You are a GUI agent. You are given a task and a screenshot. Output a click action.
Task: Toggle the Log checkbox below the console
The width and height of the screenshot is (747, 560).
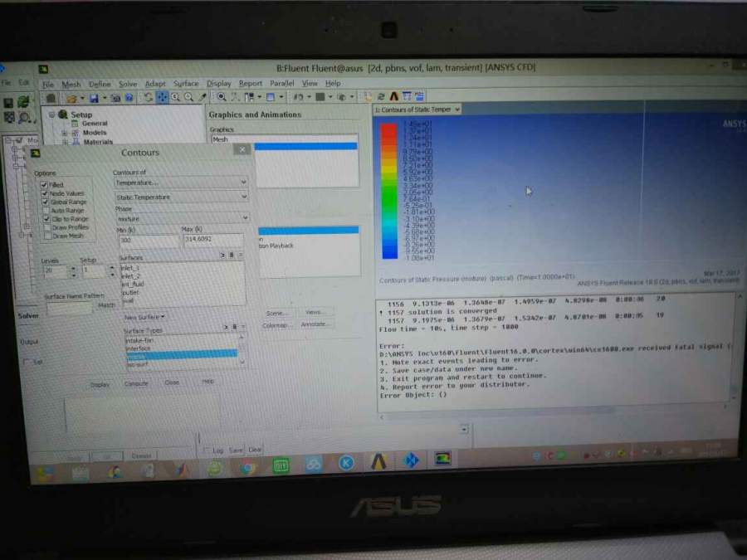pos(207,450)
